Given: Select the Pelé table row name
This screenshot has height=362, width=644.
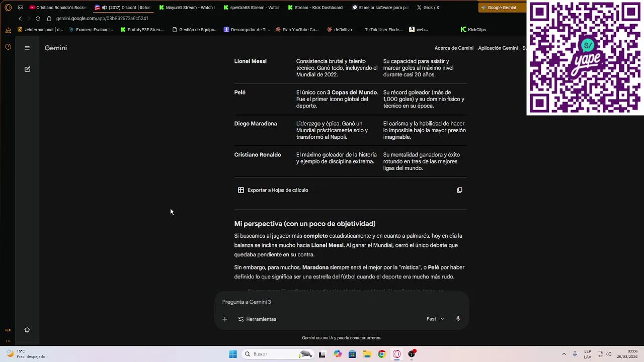Looking at the screenshot, I should point(239,93).
